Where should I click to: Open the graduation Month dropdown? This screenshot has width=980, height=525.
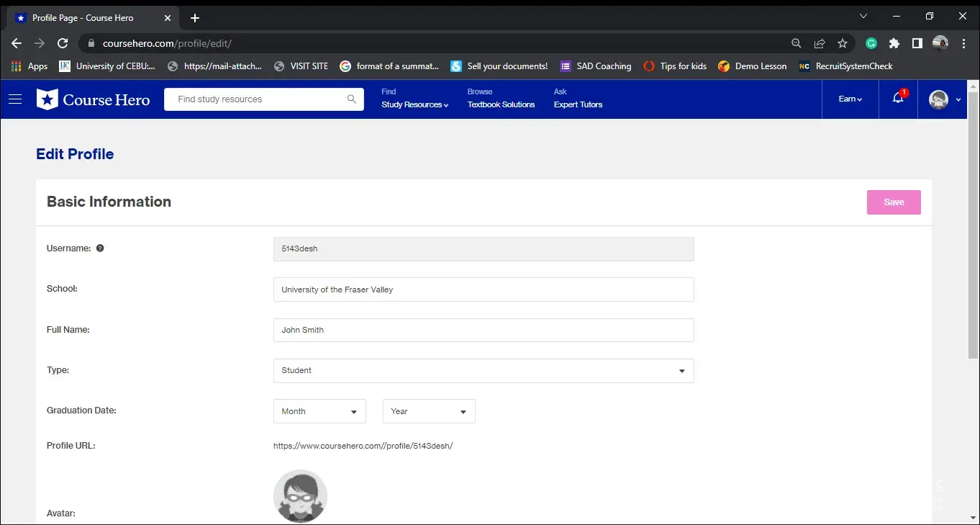point(319,411)
